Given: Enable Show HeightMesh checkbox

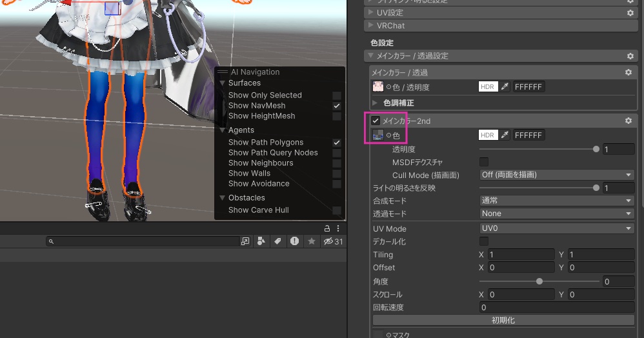Looking at the screenshot, I should pos(337,116).
